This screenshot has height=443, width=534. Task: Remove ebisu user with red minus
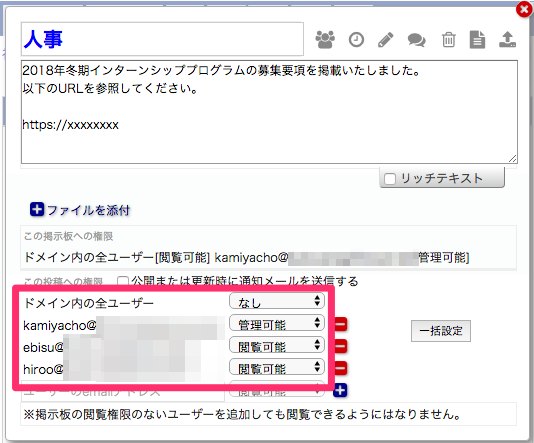click(341, 346)
